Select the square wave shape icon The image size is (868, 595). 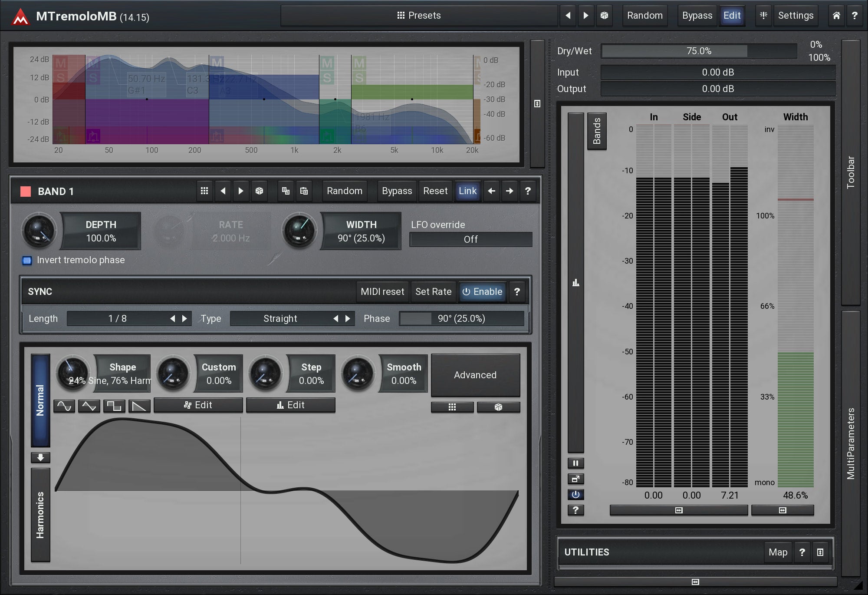tap(114, 406)
